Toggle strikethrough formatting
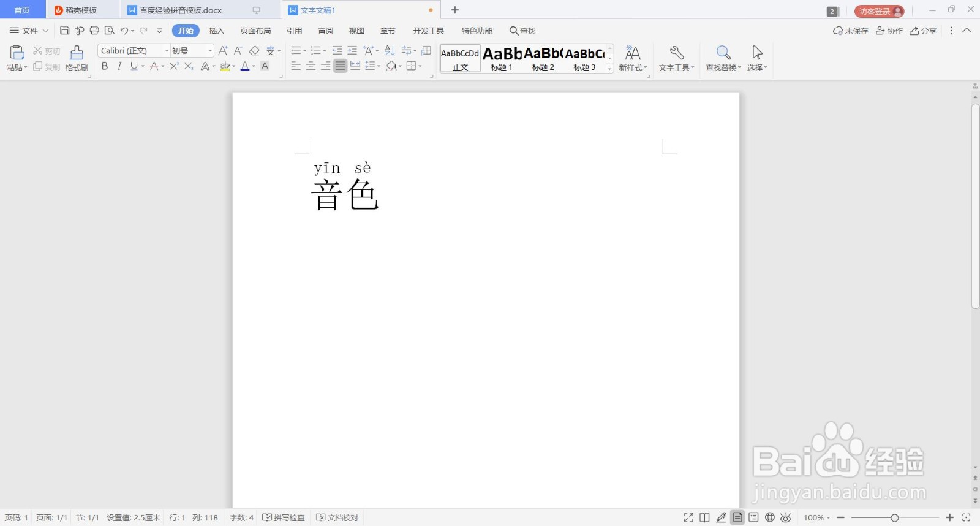 (x=154, y=66)
